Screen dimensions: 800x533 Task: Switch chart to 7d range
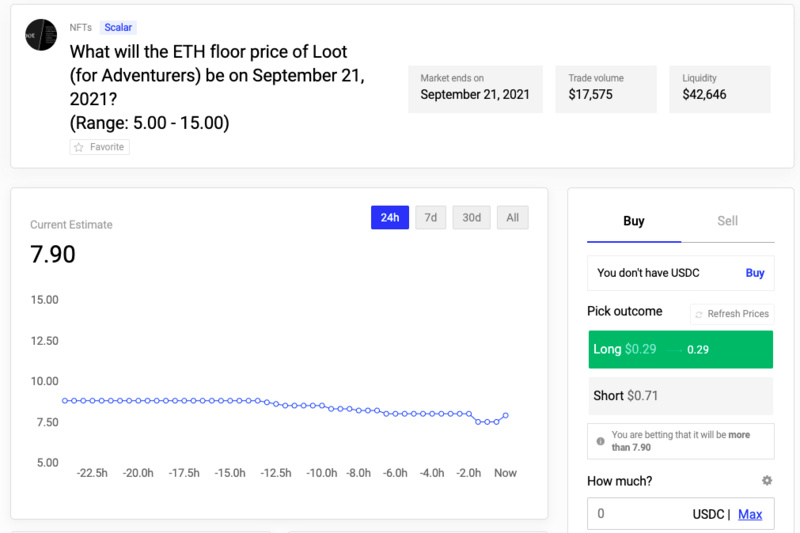[431, 218]
